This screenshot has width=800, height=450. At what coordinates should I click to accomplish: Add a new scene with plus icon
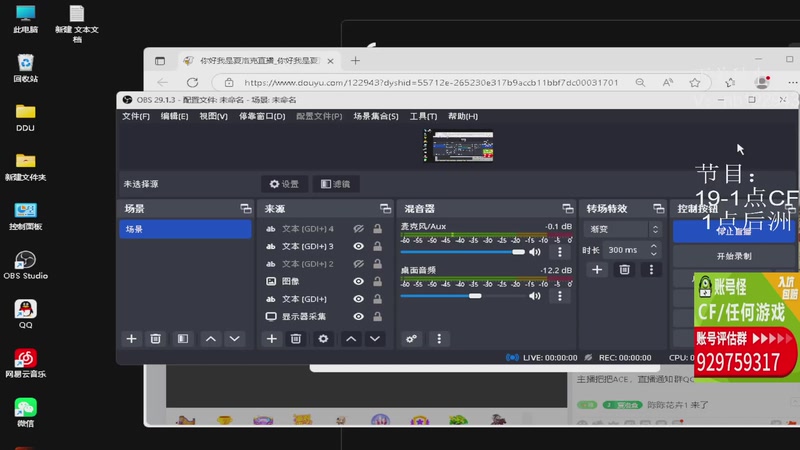[131, 339]
